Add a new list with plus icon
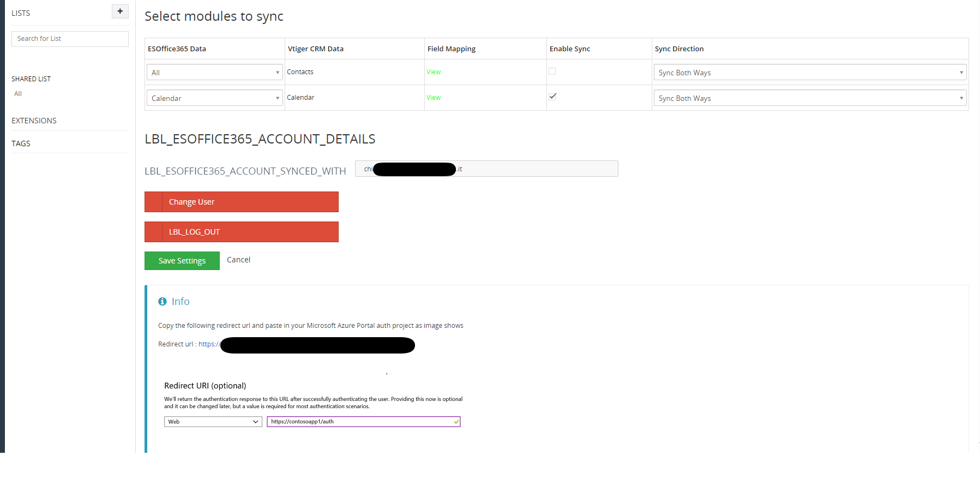Image resolution: width=980 pixels, height=491 pixels. (120, 11)
